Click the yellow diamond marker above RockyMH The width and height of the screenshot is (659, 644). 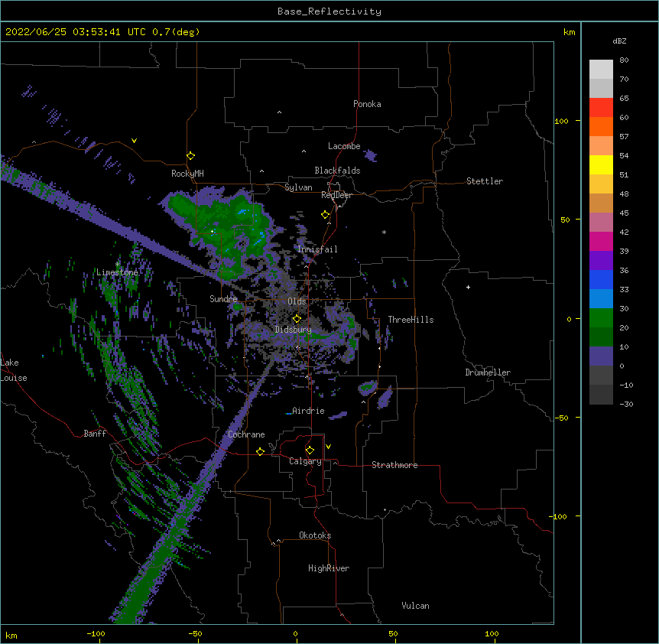[191, 156]
